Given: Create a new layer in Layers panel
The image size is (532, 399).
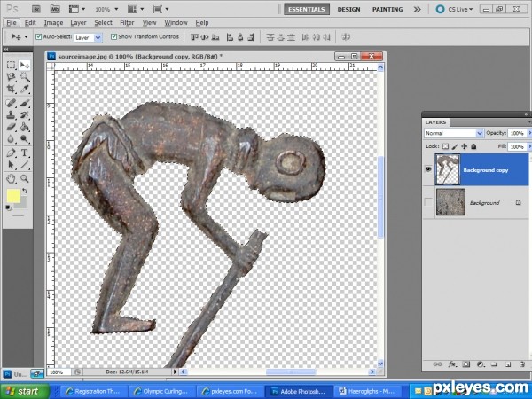Looking at the screenshot, I should coord(508,364).
